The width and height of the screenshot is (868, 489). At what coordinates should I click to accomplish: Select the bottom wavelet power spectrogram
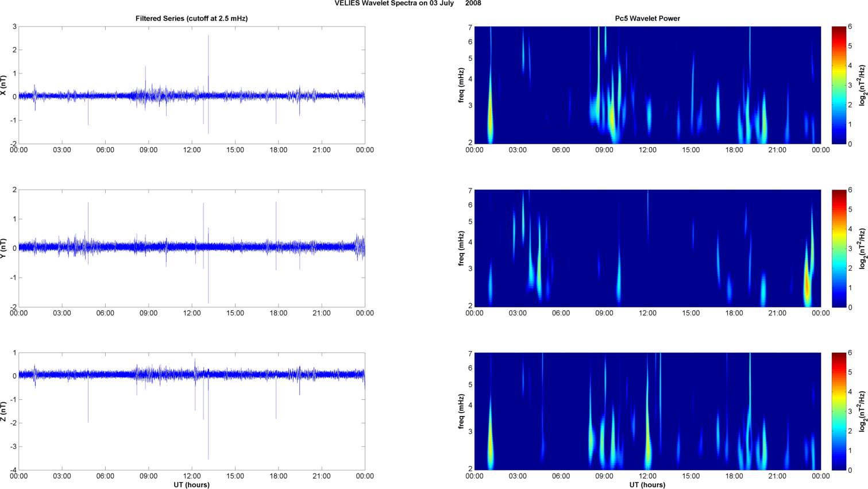pyautogui.click(x=647, y=411)
